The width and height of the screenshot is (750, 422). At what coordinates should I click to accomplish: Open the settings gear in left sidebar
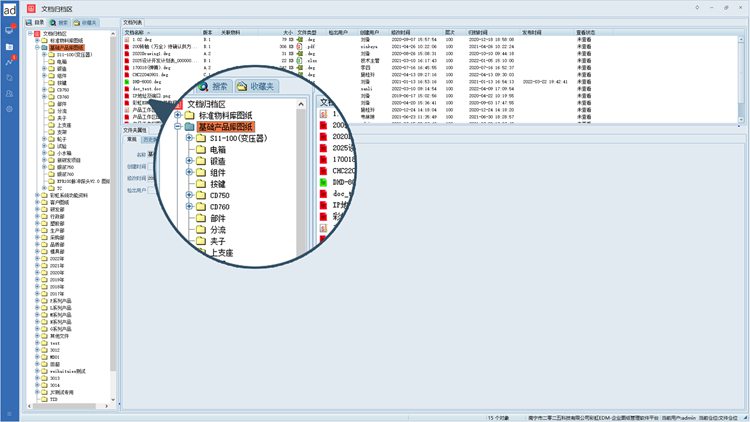click(9, 108)
